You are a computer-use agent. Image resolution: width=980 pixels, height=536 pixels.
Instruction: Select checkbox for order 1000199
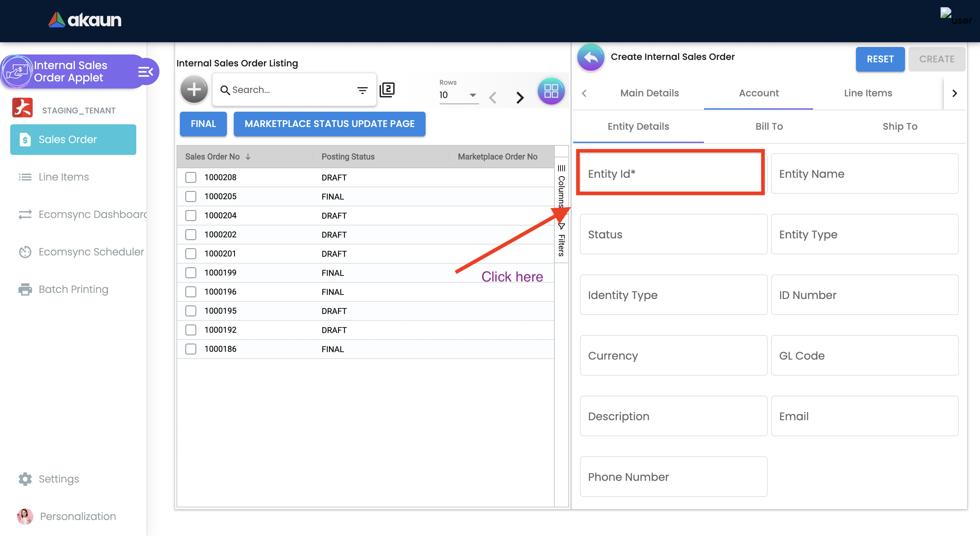190,272
